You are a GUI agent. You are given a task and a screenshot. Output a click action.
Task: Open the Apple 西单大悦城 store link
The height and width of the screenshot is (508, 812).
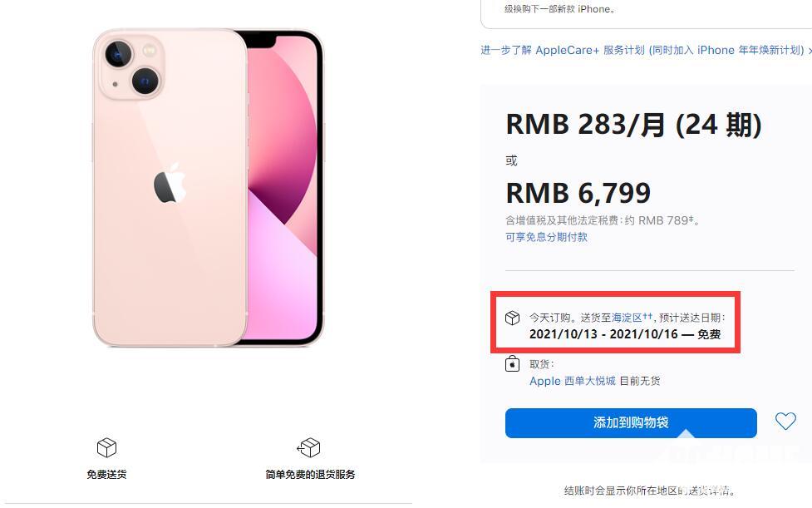coord(573,381)
